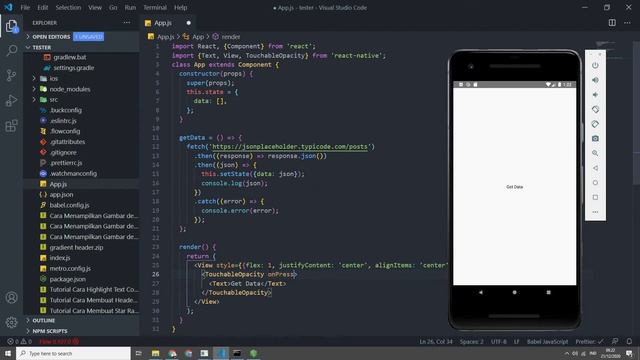Open emulator extended controls ellipsis
640x360 pixels.
pos(595,212)
